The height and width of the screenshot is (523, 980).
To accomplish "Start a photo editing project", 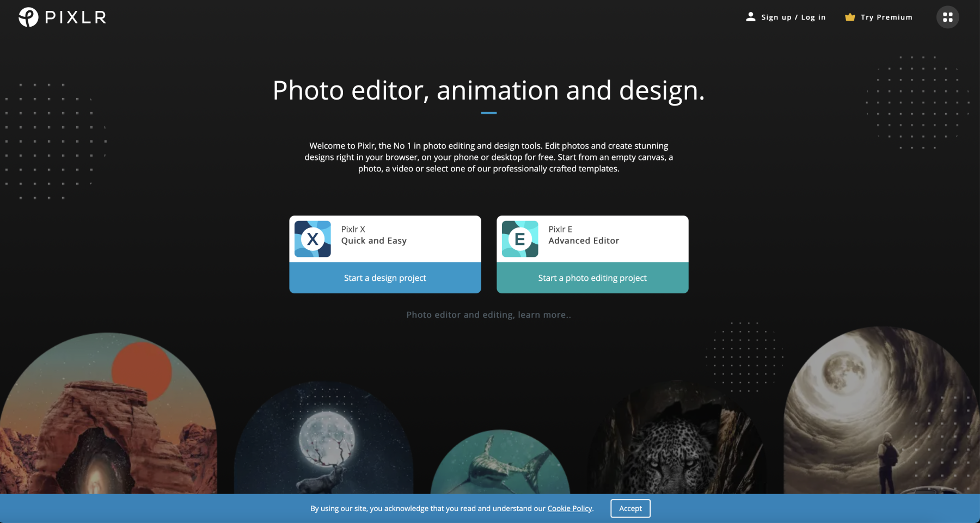I will [x=592, y=278].
